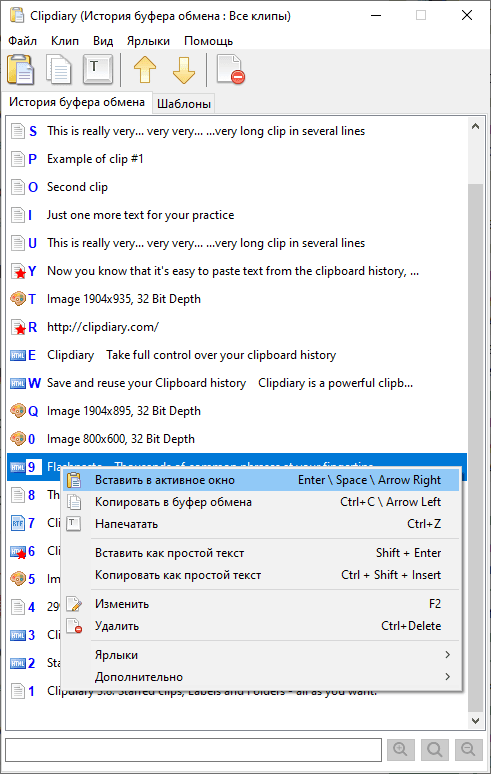
Task: Click the delete clip toolbar icon
Action: [231, 70]
